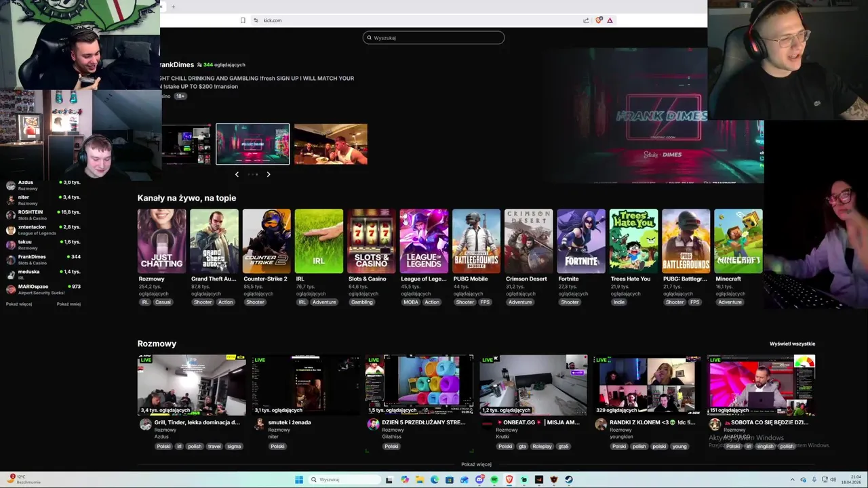This screenshot has width=868, height=488.
Task: Open meduska avatar in the sidebar
Action: tap(10, 274)
